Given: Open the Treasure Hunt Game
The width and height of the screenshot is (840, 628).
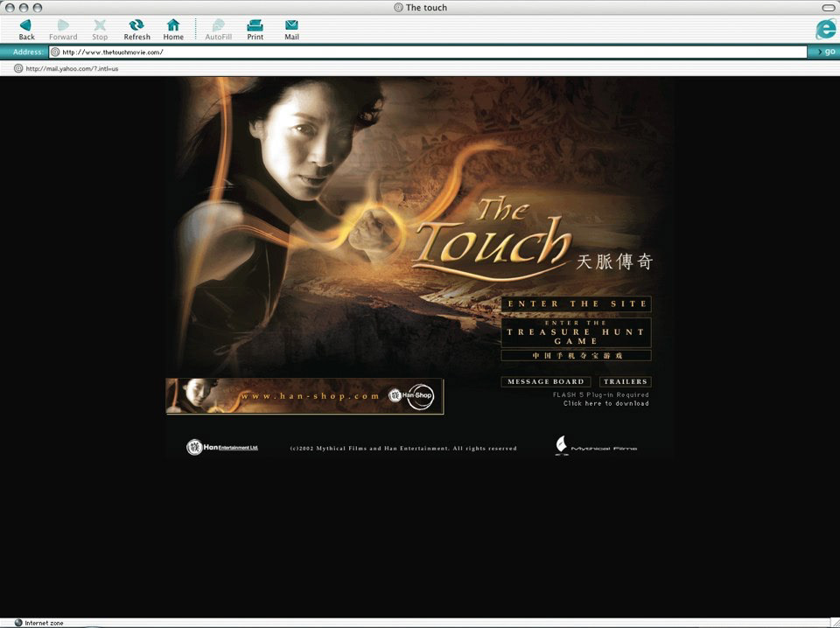Looking at the screenshot, I should (576, 332).
